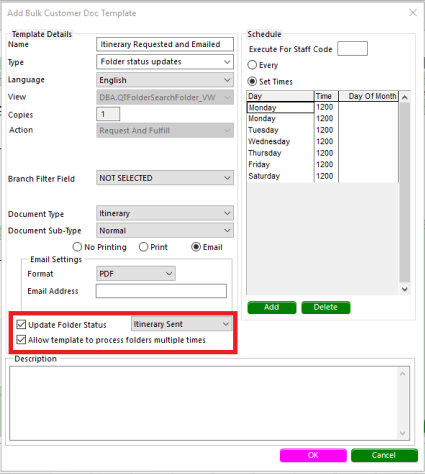The height and width of the screenshot is (474, 425).
Task: Open the Type dropdown showing Folder status updates
Action: (x=165, y=62)
